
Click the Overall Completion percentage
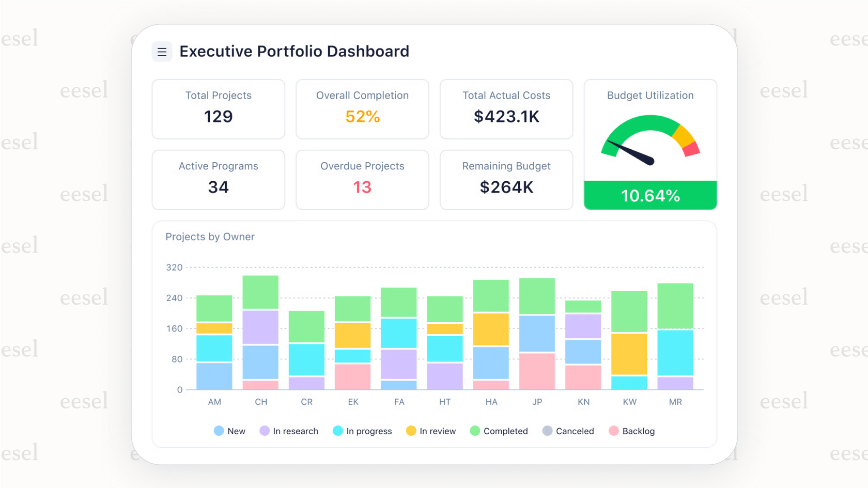click(x=362, y=117)
